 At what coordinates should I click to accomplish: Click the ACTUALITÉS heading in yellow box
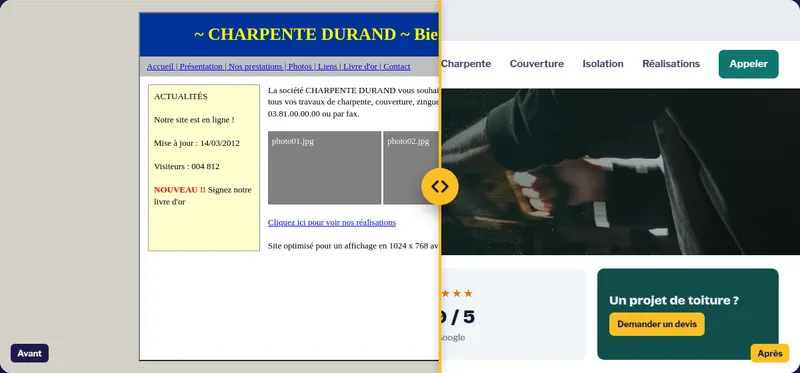click(x=181, y=96)
